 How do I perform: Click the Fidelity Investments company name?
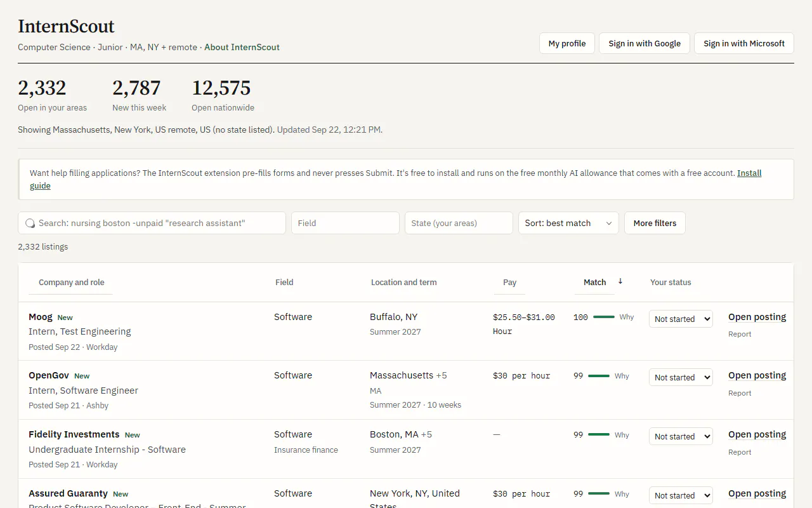click(x=74, y=434)
